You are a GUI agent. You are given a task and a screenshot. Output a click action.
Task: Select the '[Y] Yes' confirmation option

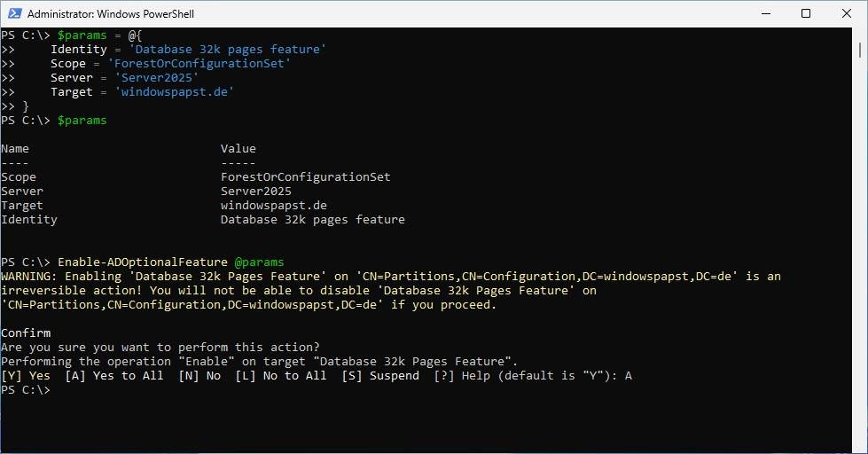coord(26,376)
